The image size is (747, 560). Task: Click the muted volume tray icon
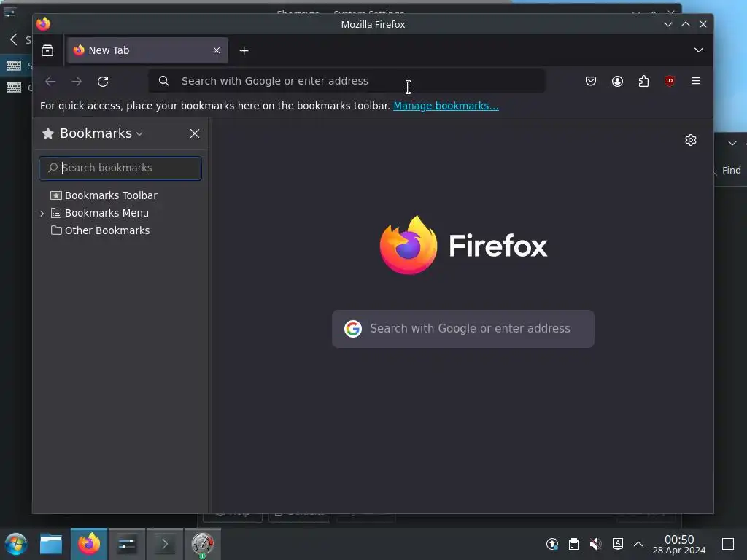tap(595, 544)
